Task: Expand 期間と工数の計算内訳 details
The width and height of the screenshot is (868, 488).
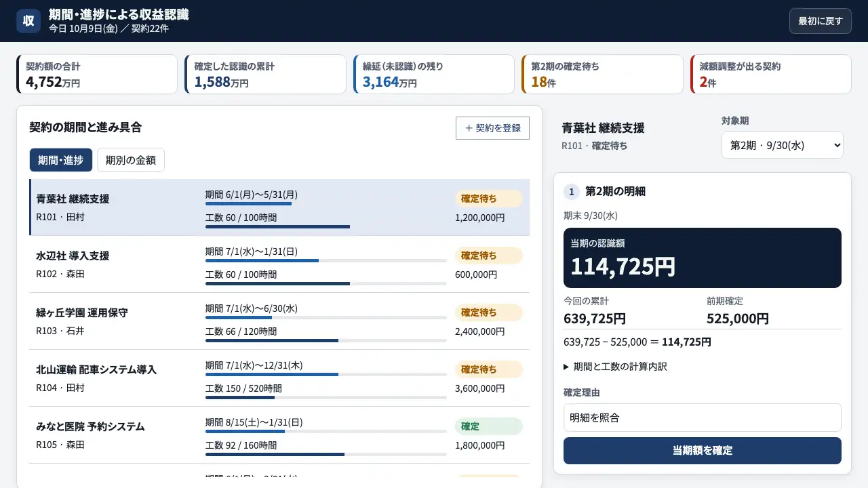Action: (x=615, y=367)
